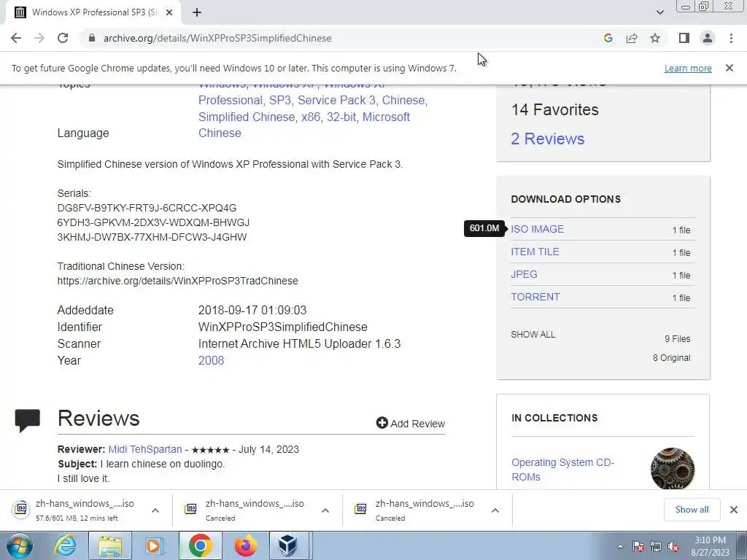Open VirtualBox from the taskbar
Viewport: 747px width, 560px height.
(288, 545)
